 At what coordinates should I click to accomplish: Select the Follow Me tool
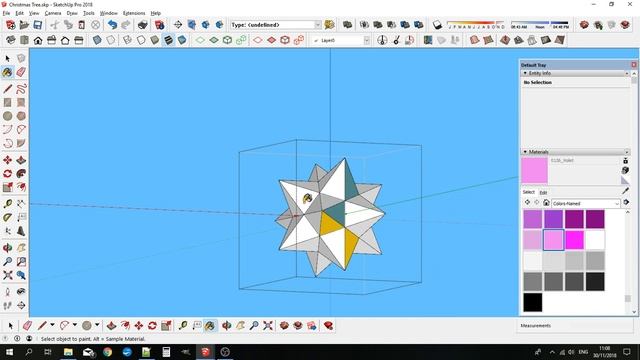[21, 173]
